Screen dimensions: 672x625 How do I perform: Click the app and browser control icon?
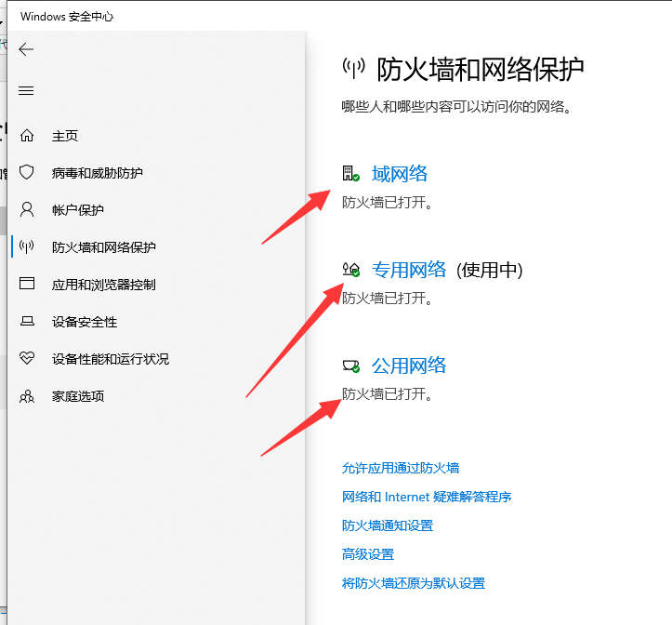click(27, 285)
